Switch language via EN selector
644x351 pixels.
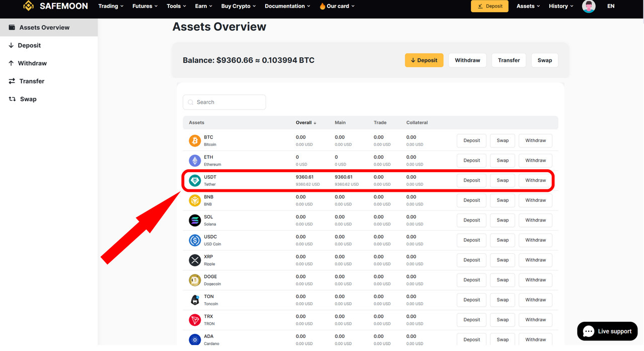coord(611,6)
